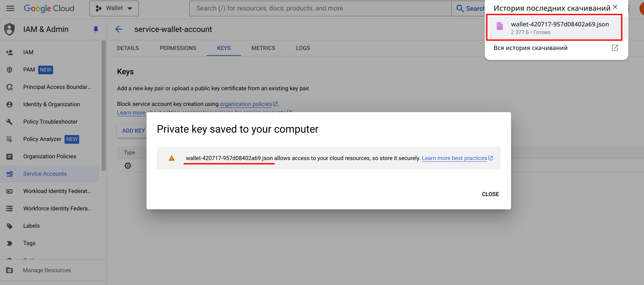The height and width of the screenshot is (285, 644).
Task: Switch to the METRICS tab
Action: [263, 48]
